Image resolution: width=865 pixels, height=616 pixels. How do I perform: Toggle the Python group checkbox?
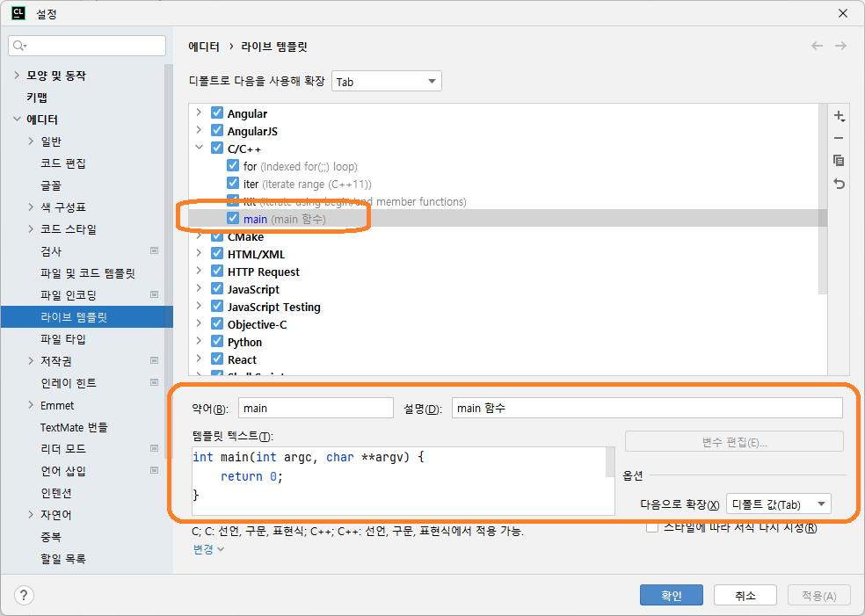217,342
